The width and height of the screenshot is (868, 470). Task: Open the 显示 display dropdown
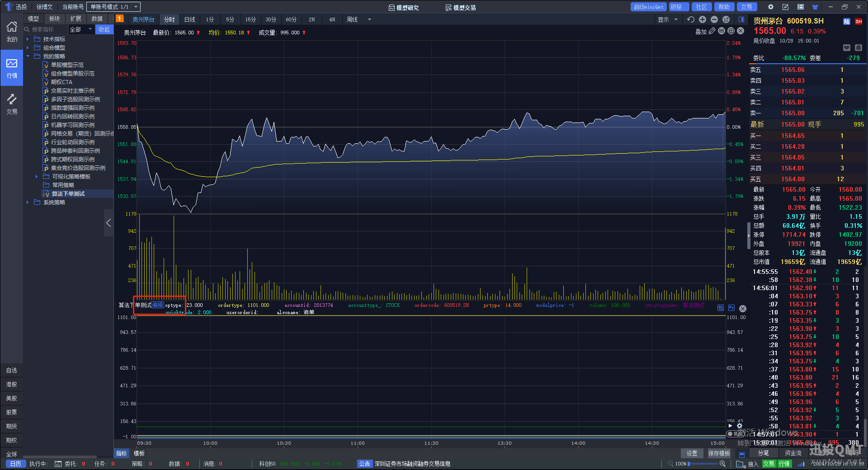668,19
